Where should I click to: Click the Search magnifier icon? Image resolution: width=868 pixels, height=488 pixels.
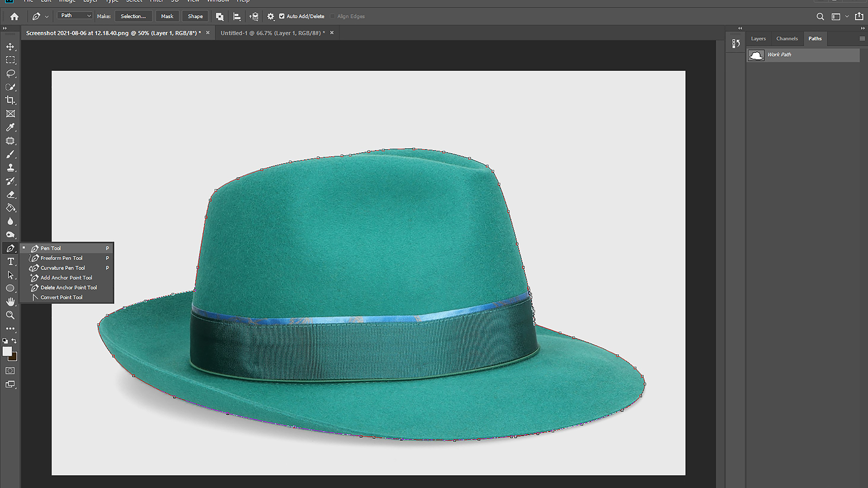820,17
